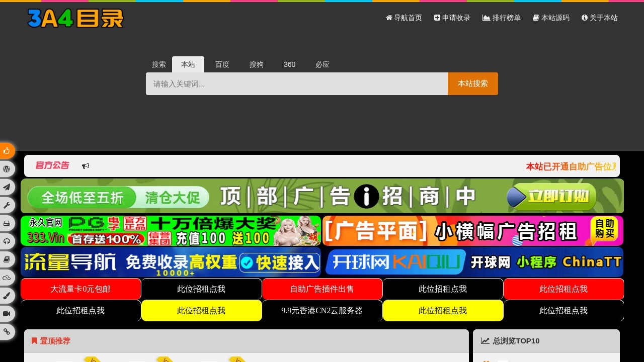This screenshot has width=644, height=362.
Task: Click the hard drive sidebar icon
Action: point(7,223)
